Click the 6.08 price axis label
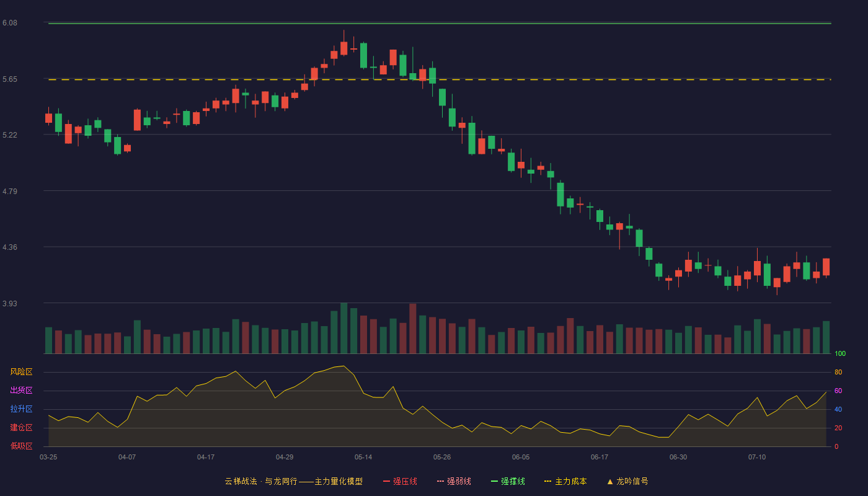This screenshot has width=868, height=496. tap(10, 23)
